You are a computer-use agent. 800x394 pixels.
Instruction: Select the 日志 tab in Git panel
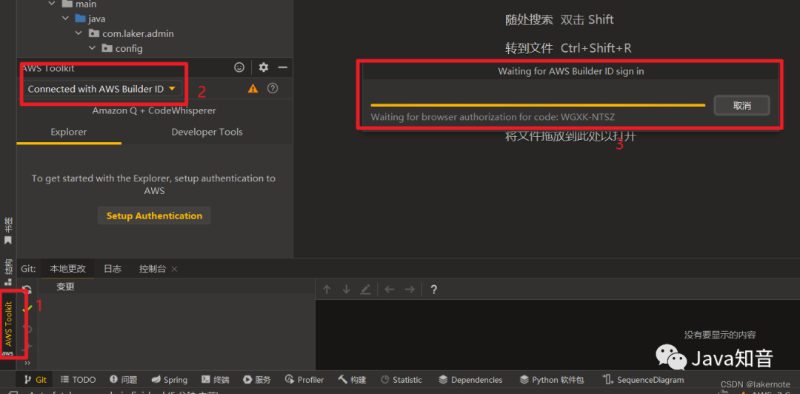pos(112,269)
